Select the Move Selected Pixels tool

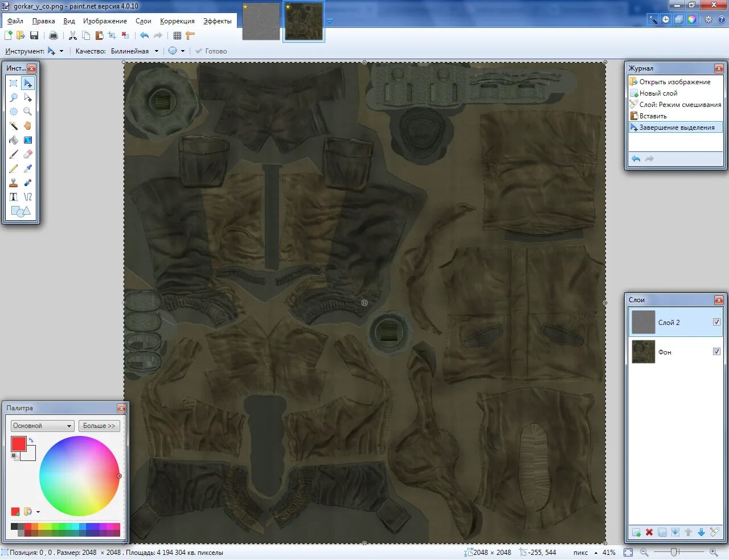(x=28, y=83)
